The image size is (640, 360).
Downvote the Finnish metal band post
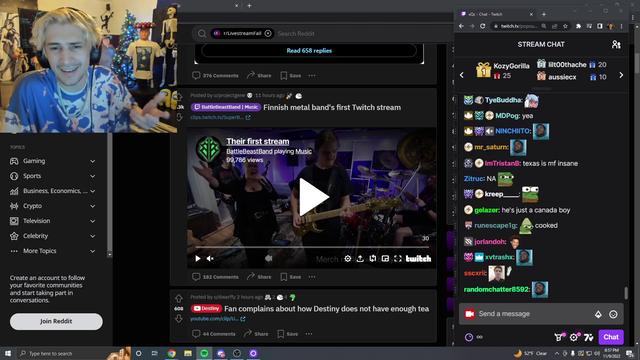click(179, 117)
